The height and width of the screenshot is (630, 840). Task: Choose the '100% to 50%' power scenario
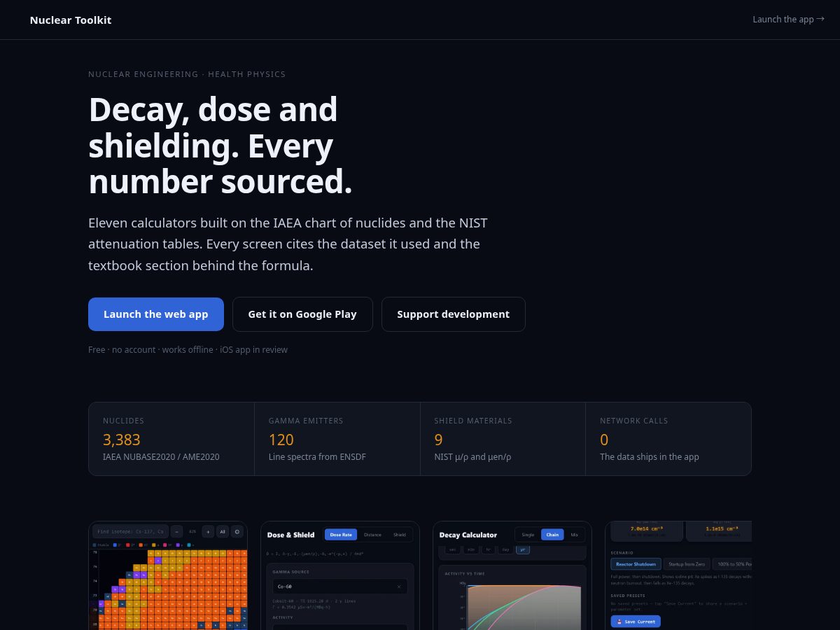tap(732, 564)
